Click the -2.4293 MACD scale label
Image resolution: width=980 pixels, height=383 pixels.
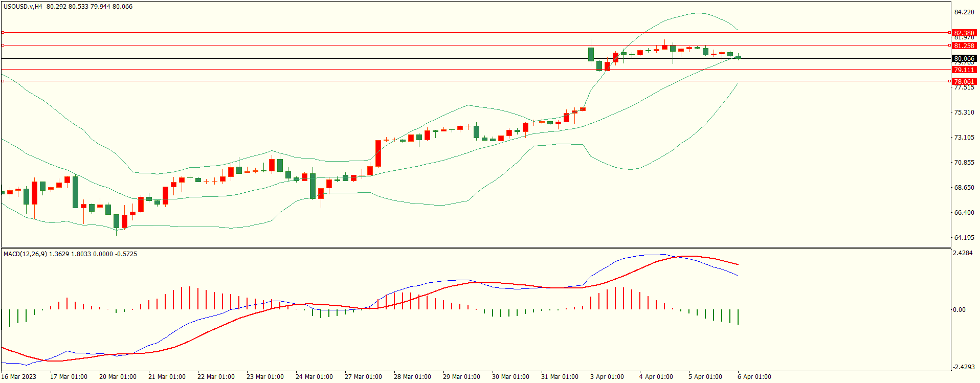(964, 367)
